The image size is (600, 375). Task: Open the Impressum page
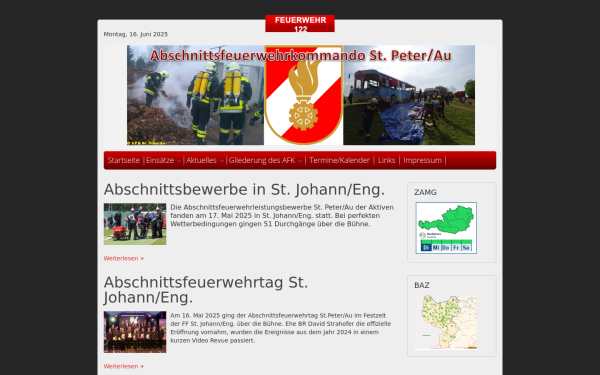pos(422,160)
